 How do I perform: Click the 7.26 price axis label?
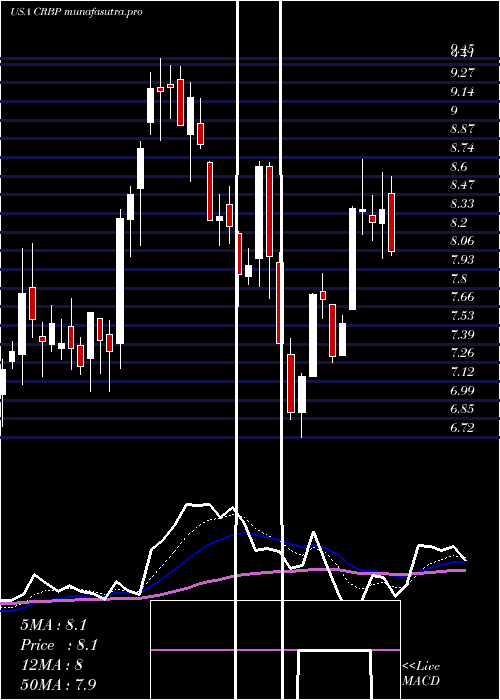click(x=462, y=354)
